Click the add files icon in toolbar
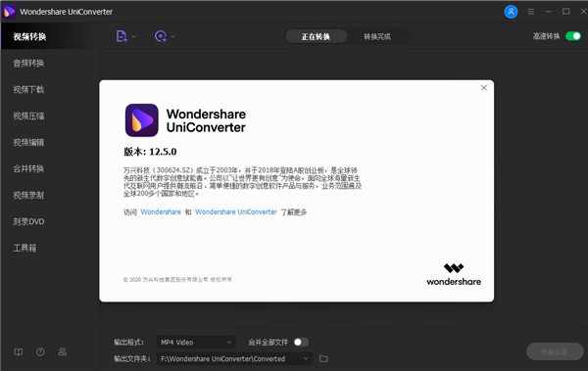This screenshot has width=588, height=371. click(x=122, y=36)
